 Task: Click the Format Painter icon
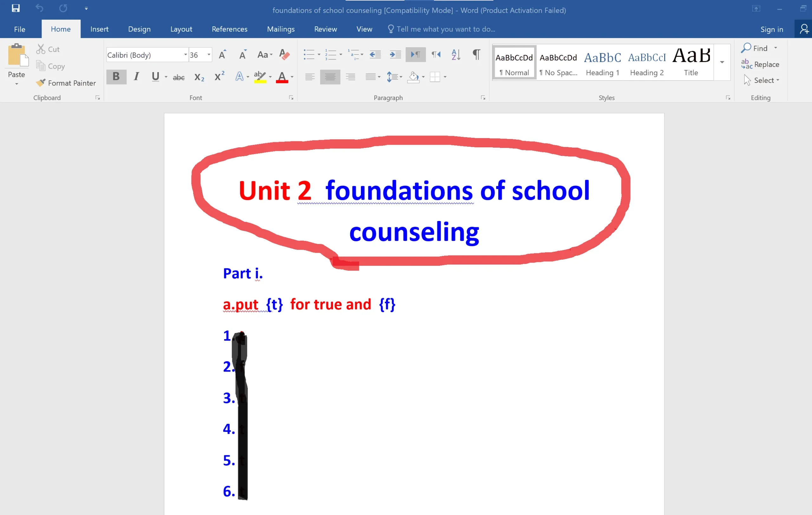[x=41, y=83]
